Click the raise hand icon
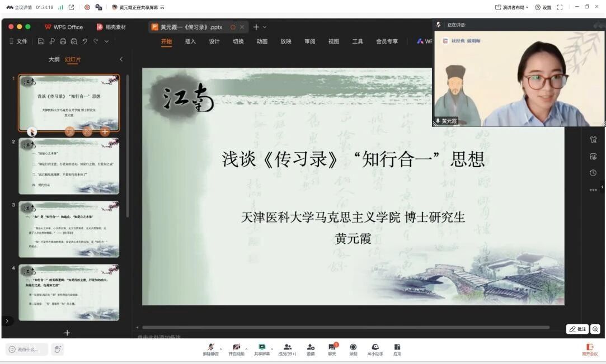Image resolution: width=606 pixels, height=364 pixels. click(x=57, y=349)
